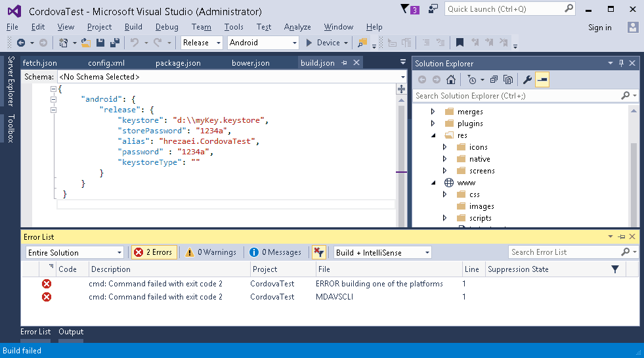The image size is (644, 358).
Task: Sort by Project column header
Action: (x=282, y=269)
